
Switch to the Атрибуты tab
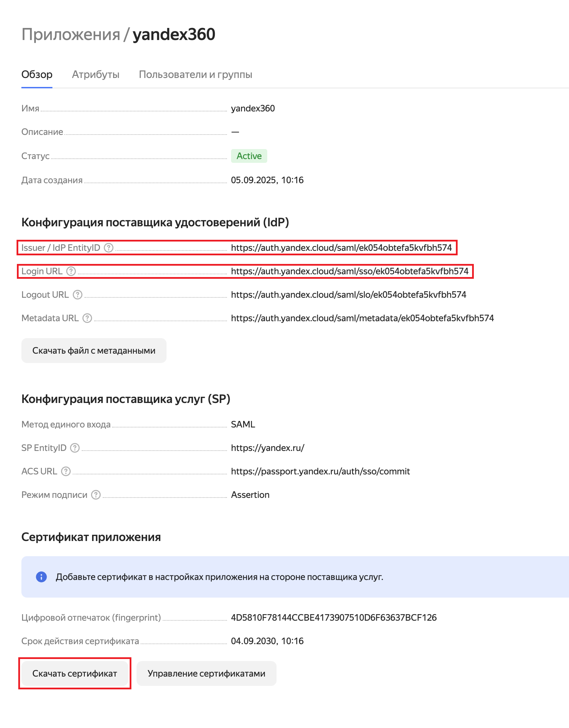[96, 75]
